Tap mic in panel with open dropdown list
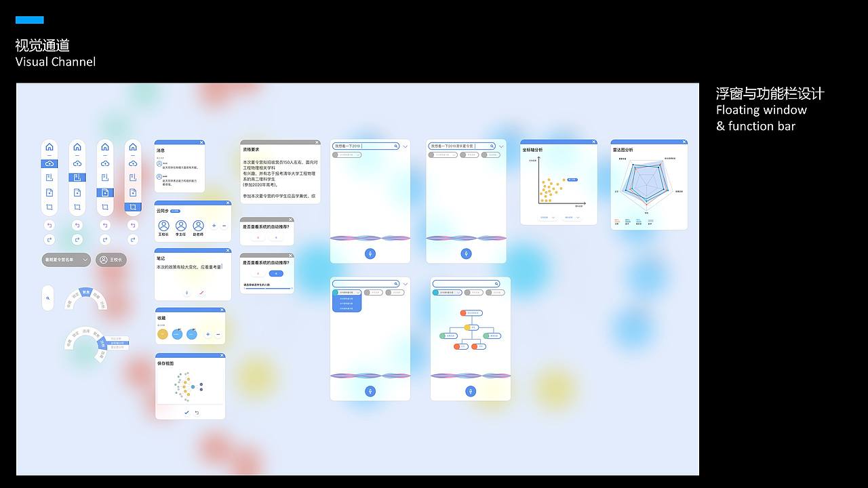This screenshot has height=488, width=868. click(x=370, y=391)
